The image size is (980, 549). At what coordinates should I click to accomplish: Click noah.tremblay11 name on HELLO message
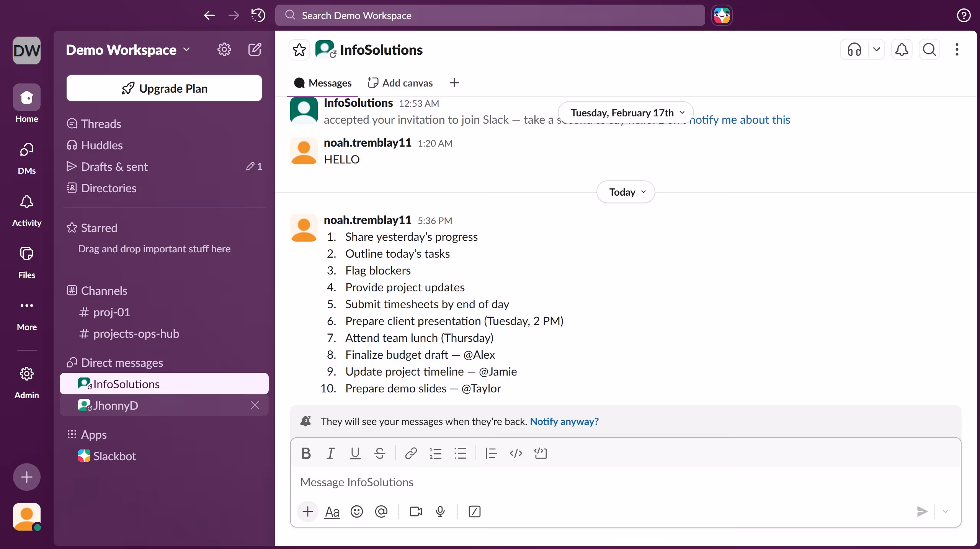pyautogui.click(x=367, y=143)
